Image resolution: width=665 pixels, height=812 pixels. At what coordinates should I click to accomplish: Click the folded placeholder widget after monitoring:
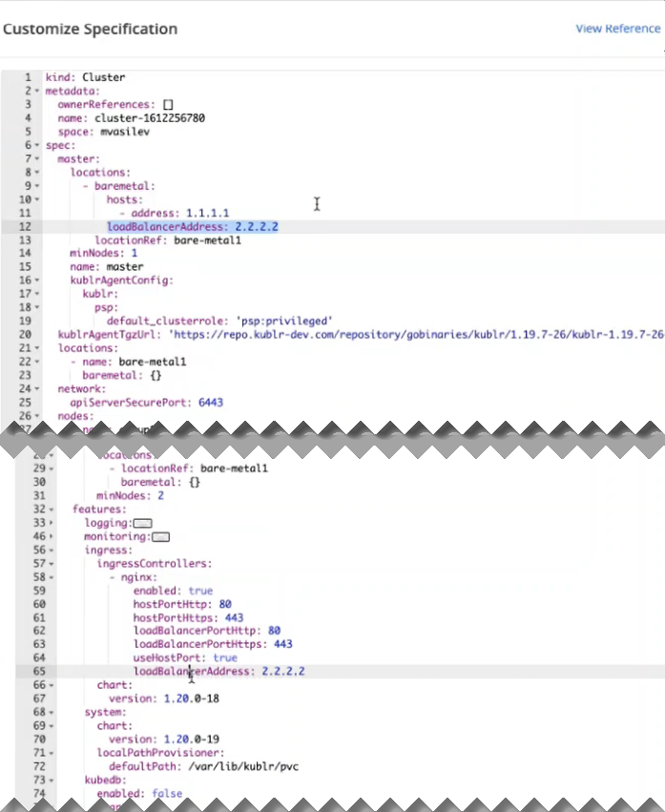[x=160, y=537]
